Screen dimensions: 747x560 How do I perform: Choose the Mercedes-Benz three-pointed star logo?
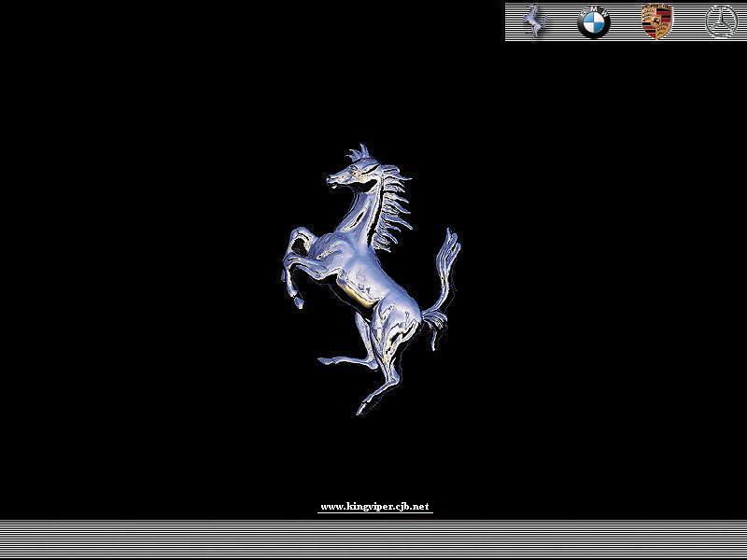tap(721, 21)
